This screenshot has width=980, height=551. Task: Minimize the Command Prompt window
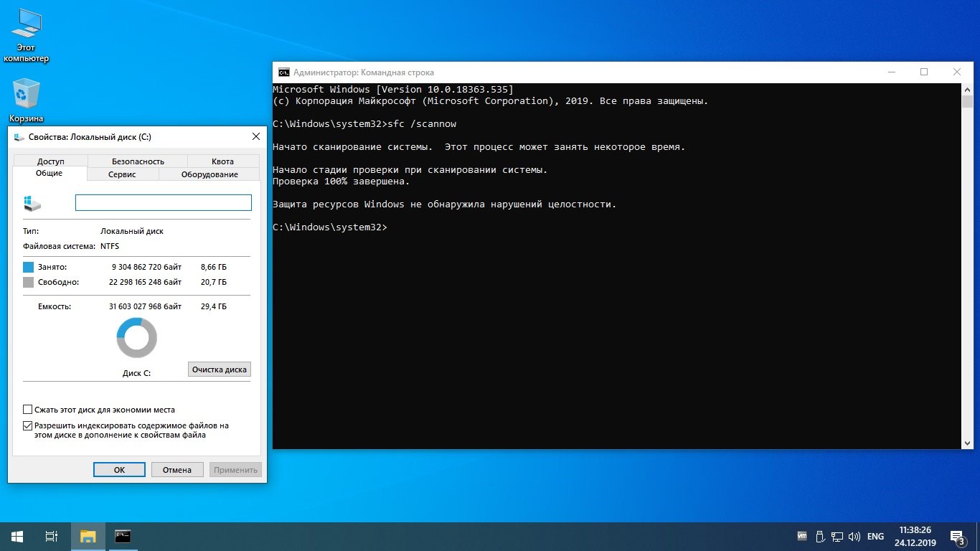tap(891, 72)
